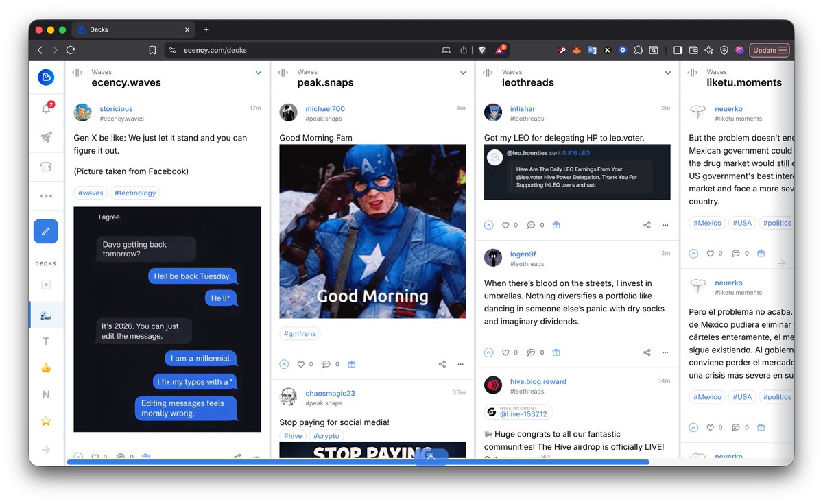Expand ecency.waves column options chevron
823x504 pixels.
pyautogui.click(x=259, y=73)
